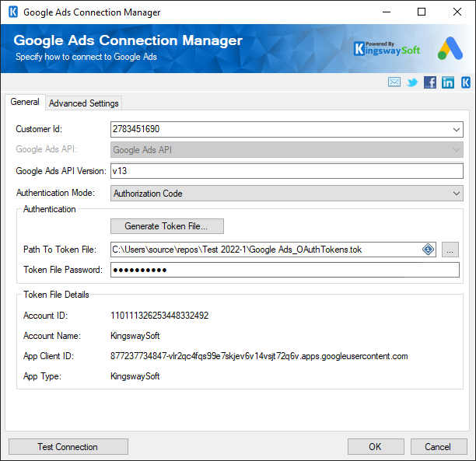This screenshot has width=476, height=461.
Task: Click the App Type value KingswaySoft
Action: [135, 376]
